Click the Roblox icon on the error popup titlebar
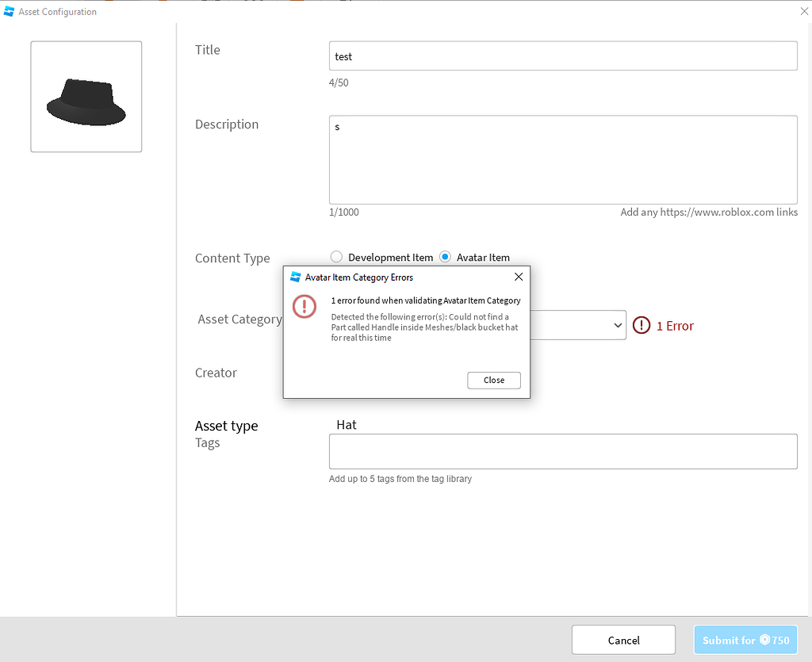Image resolution: width=812 pixels, height=662 pixels. [x=295, y=277]
